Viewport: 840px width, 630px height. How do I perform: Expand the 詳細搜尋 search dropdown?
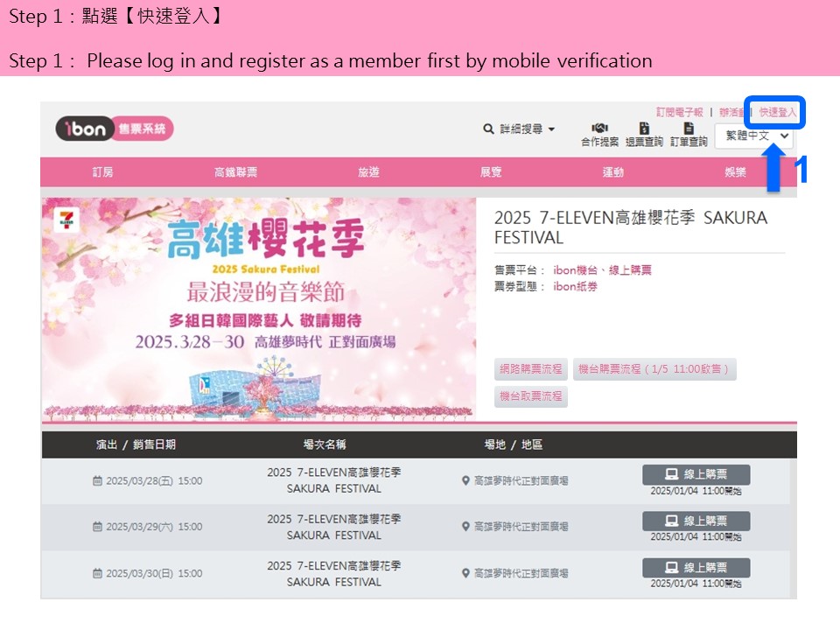point(519,129)
